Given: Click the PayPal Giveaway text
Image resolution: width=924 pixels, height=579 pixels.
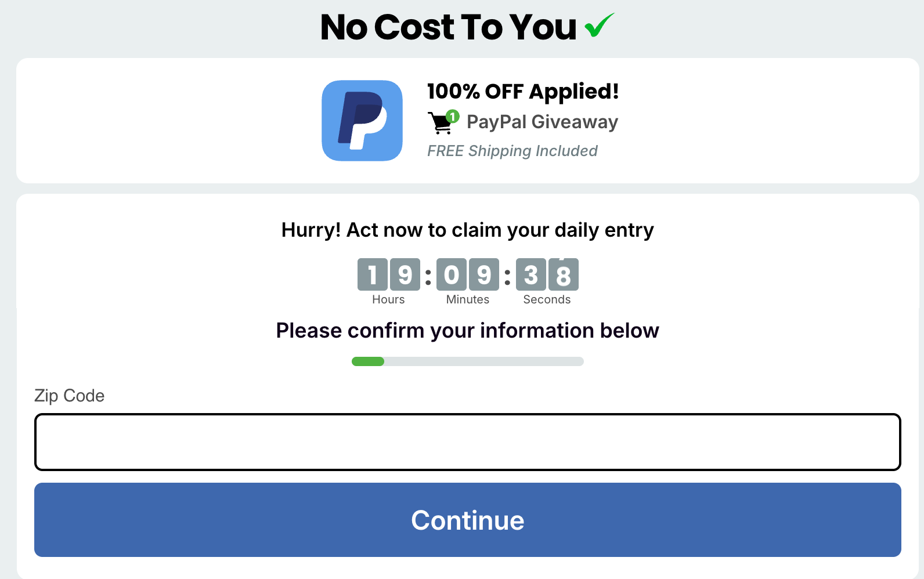Looking at the screenshot, I should pos(543,122).
